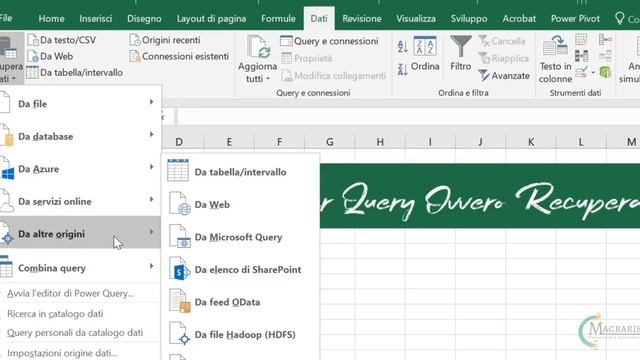Expand the Aggiorna tutti dropdown arrow
This screenshot has height=360, width=640.
[268, 79]
